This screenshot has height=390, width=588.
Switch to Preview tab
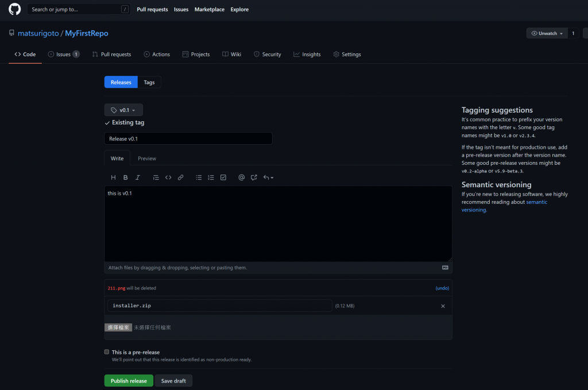pos(146,159)
